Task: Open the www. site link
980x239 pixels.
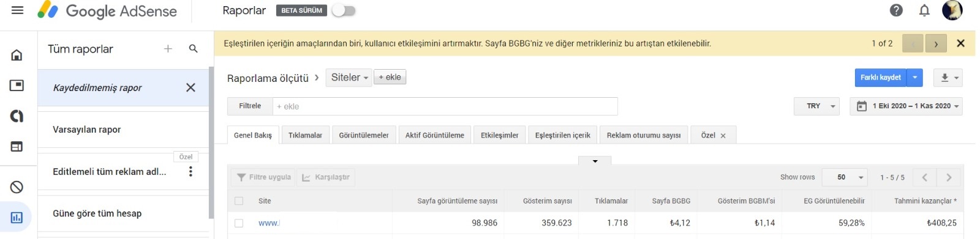Action: [269, 223]
